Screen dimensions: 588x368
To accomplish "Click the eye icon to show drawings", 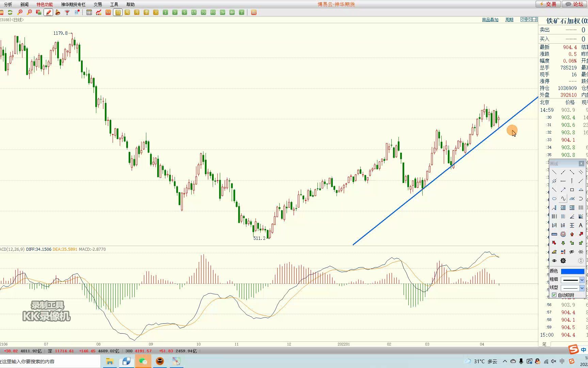I will 554,261.
